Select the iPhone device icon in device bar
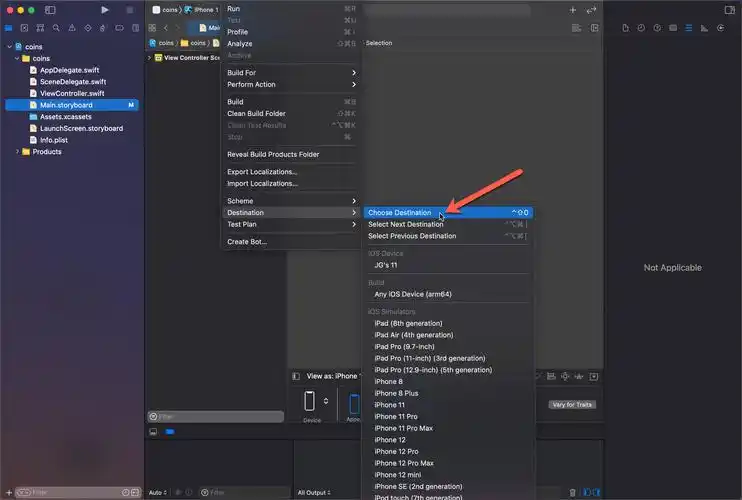The width and height of the screenshot is (742, 500). (310, 401)
